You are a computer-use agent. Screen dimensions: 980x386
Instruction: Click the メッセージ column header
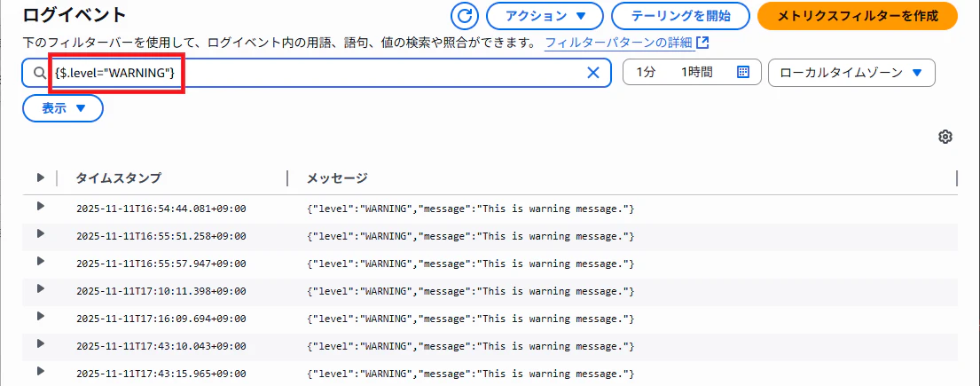(x=337, y=178)
